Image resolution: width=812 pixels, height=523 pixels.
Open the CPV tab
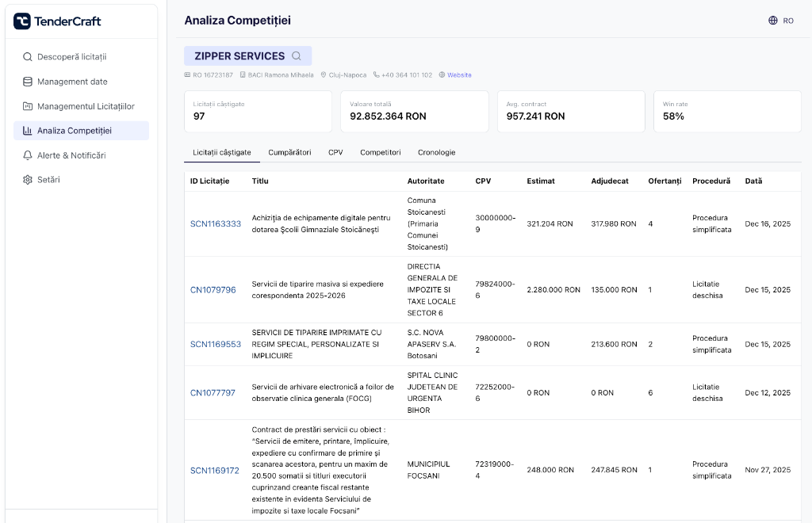(x=335, y=152)
